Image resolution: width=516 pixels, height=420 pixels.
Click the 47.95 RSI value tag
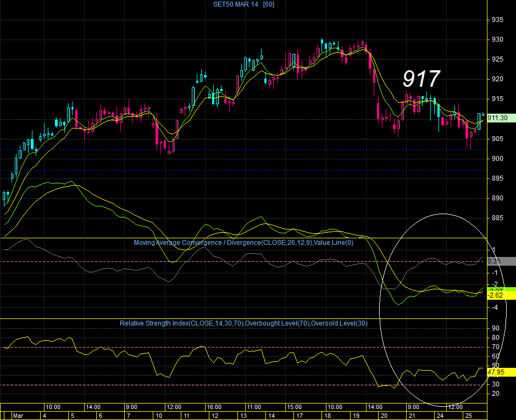(502, 372)
